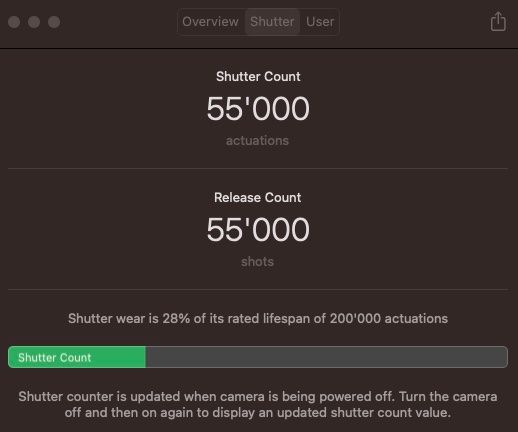This screenshot has height=432, width=518.
Task: Select the 55'000 release count value
Action: click(258, 230)
